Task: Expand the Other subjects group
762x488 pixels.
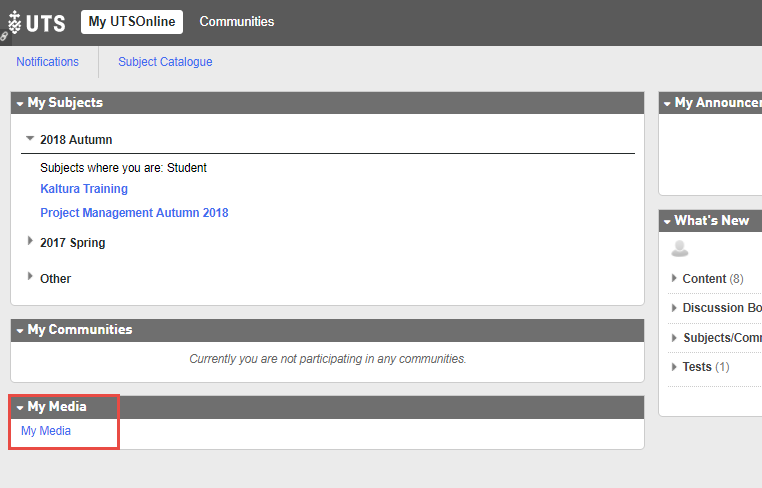Action: 30,277
